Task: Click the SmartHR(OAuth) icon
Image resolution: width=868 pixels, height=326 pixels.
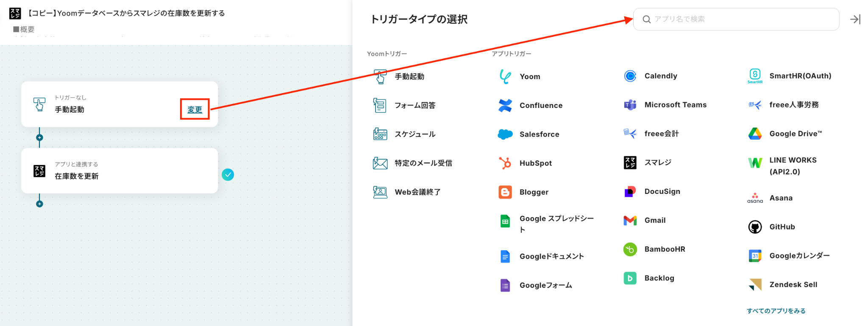Action: (755, 76)
